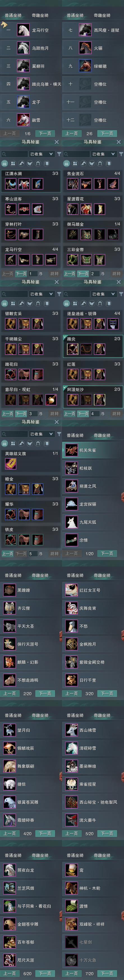Image resolution: width=124 pixels, height=980 pixels.
Task: Select the 金枫抱月 golden mount icon
Action: click(x=71, y=644)
